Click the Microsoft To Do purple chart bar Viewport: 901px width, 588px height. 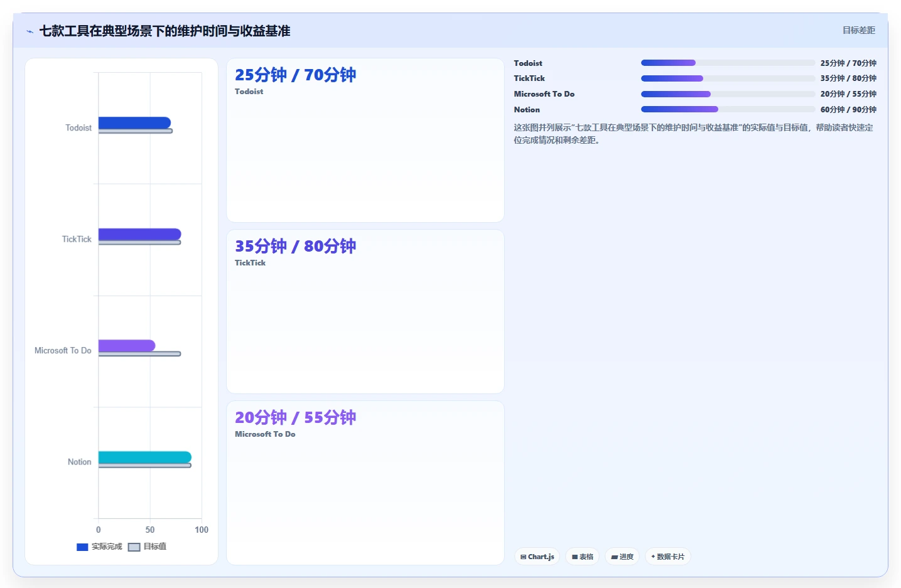127,346
